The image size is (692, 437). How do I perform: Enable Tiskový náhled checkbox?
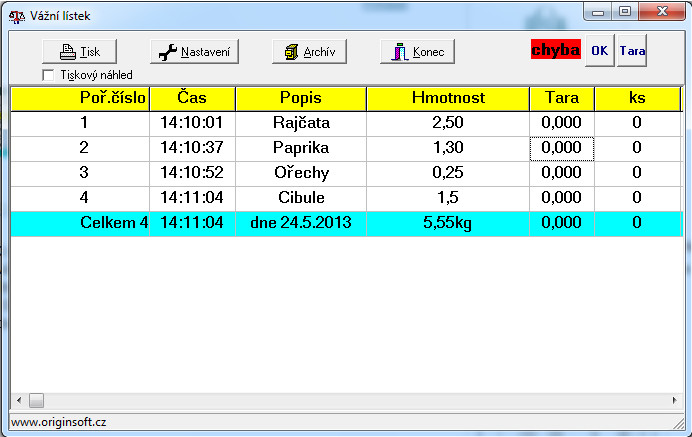[x=48, y=75]
